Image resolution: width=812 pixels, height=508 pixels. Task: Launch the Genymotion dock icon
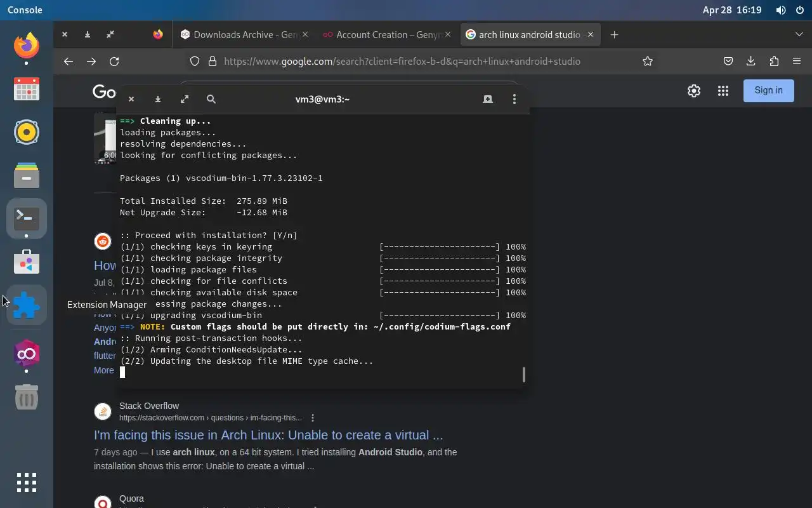[27, 354]
